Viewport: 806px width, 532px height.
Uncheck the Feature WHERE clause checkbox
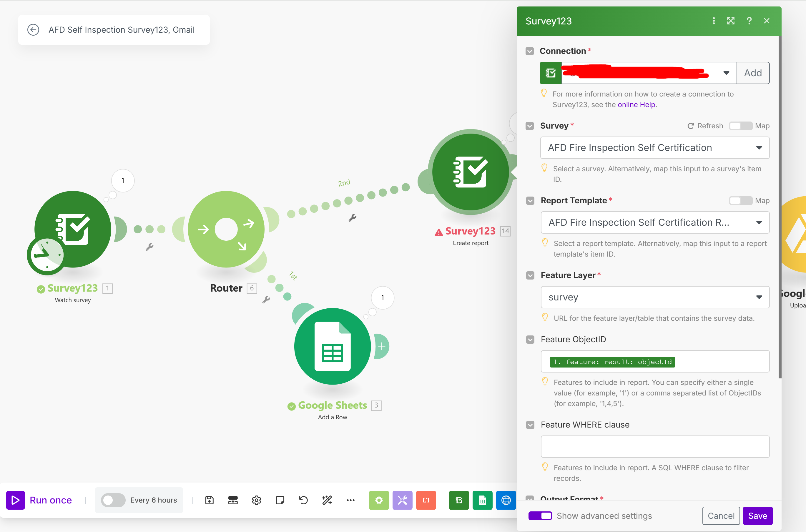(530, 425)
